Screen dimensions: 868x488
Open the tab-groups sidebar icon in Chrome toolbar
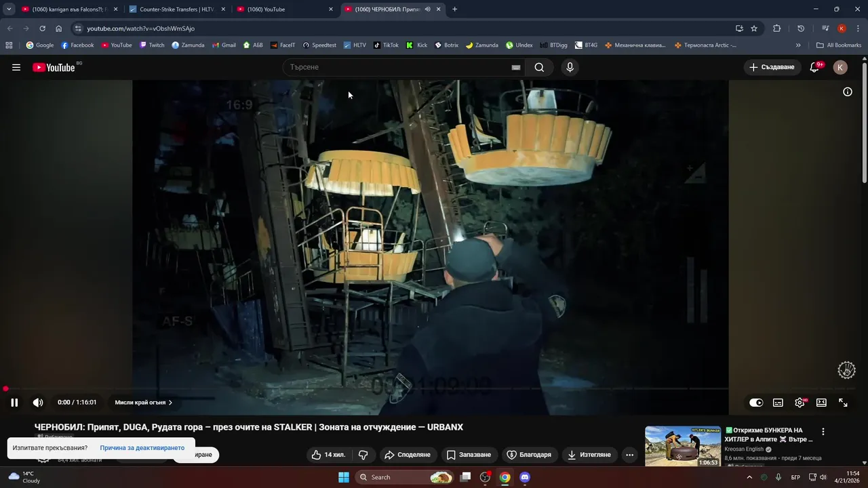(x=825, y=28)
